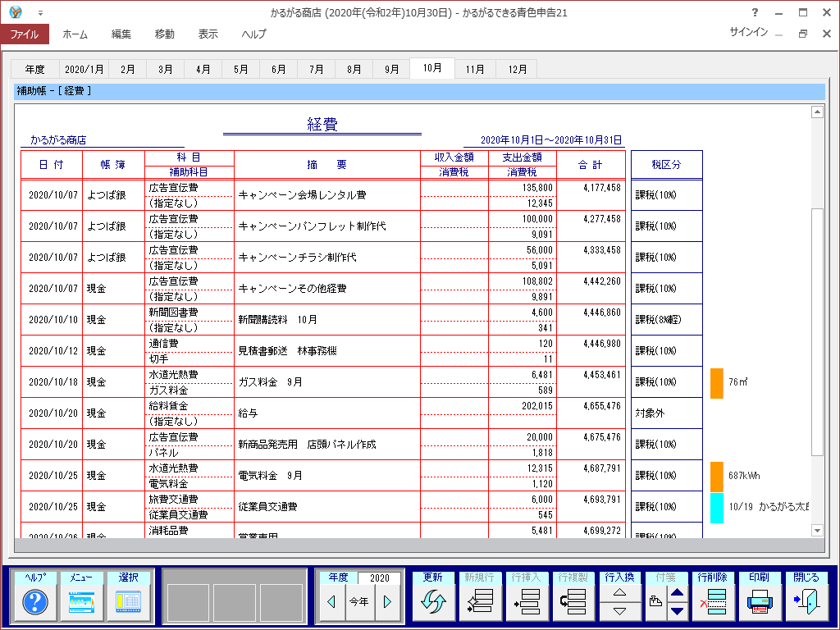Image resolution: width=840 pixels, height=630 pixels.
Task: Click the 新商品発売用 店頭パネル作成 cell
Action: pos(326,444)
